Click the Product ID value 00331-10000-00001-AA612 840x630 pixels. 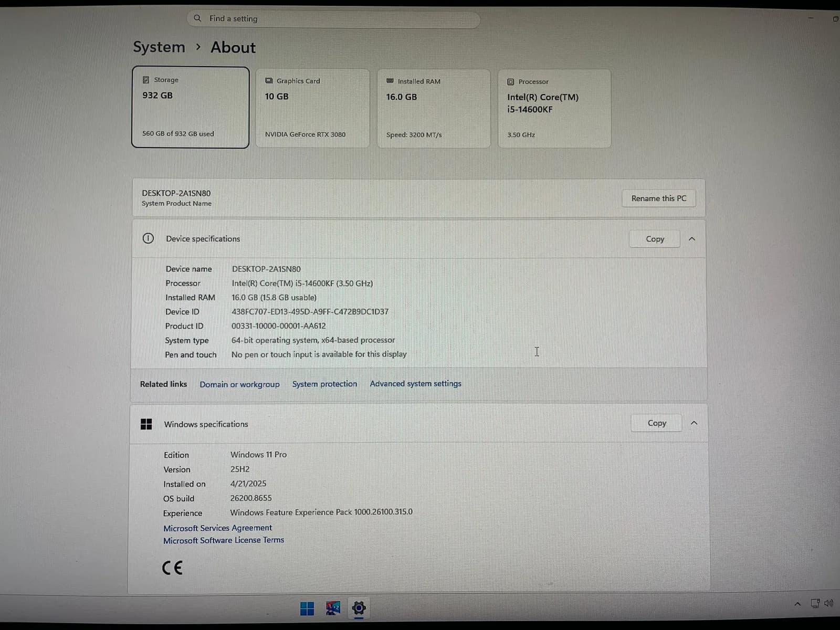[278, 326]
